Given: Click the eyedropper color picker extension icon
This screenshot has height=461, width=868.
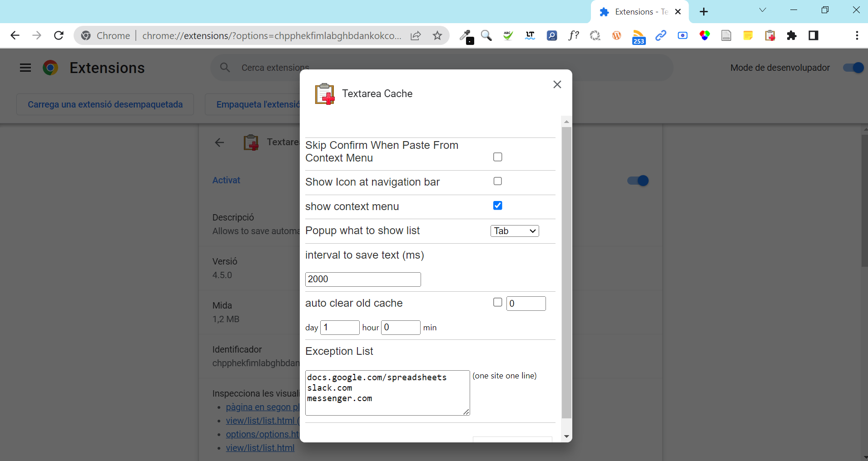Looking at the screenshot, I should (x=465, y=35).
